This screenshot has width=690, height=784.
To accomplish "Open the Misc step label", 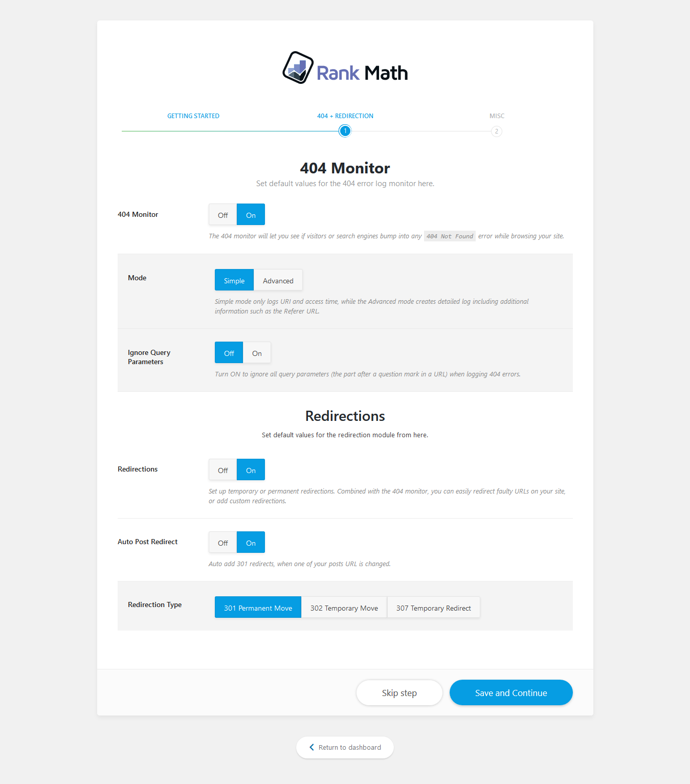I will point(497,116).
